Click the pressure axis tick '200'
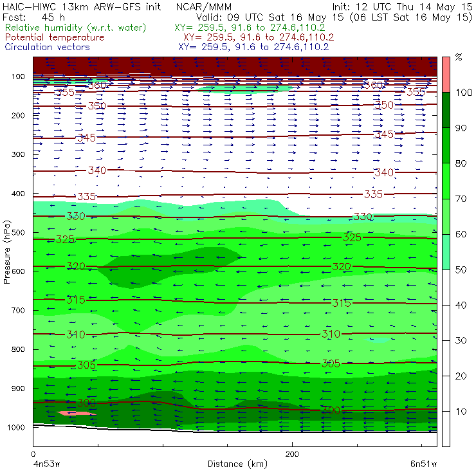Viewport: 476px width, 476px height. 18,116
